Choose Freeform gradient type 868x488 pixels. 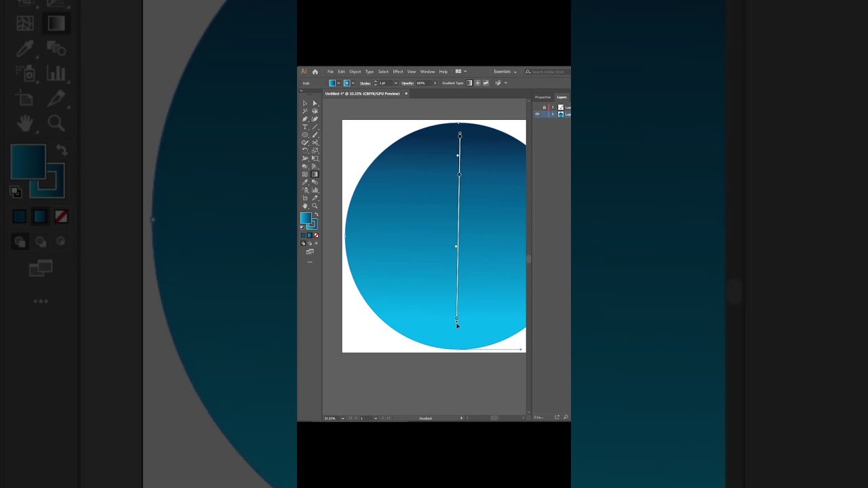click(x=486, y=83)
